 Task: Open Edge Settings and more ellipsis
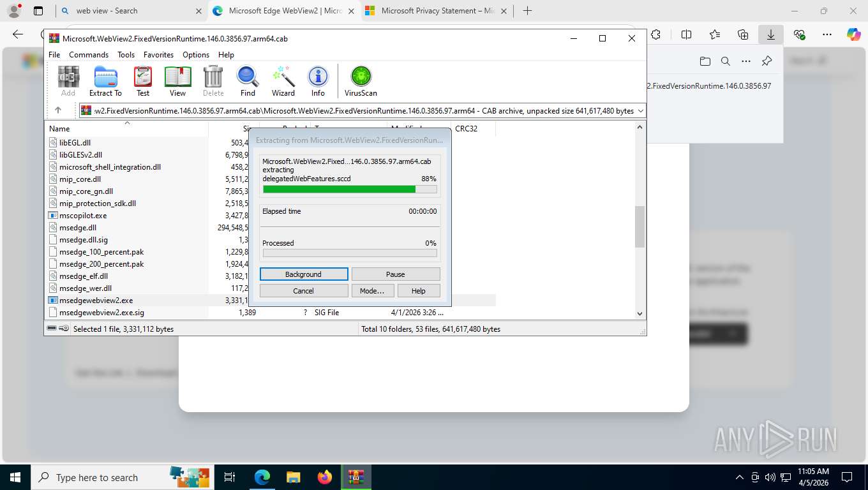tap(827, 34)
